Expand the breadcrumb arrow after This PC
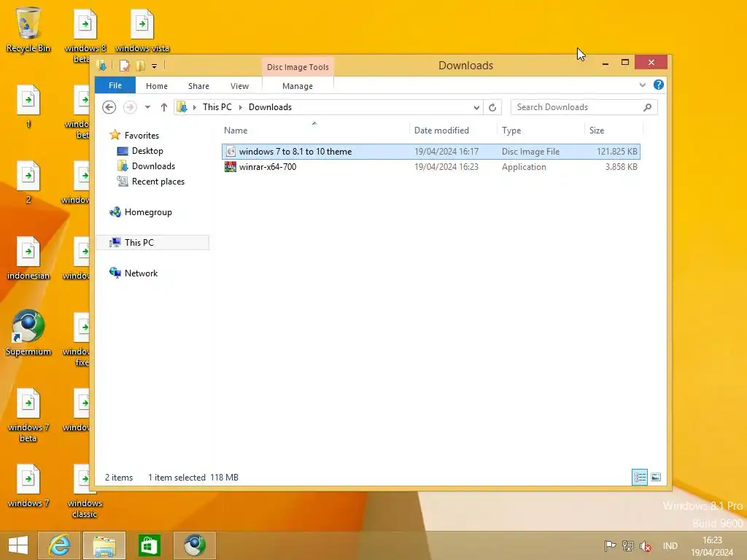 pyautogui.click(x=241, y=107)
